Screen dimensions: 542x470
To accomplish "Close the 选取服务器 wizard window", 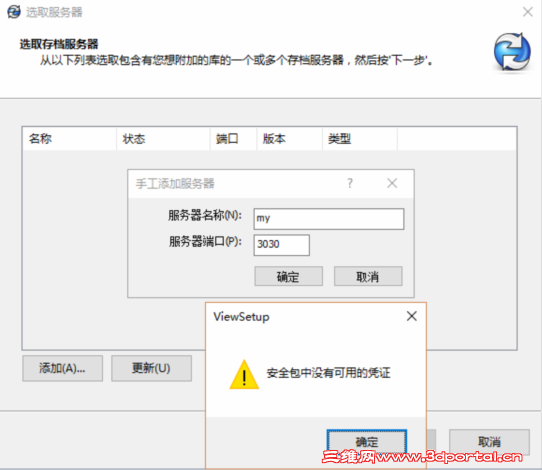I will 527,12.
